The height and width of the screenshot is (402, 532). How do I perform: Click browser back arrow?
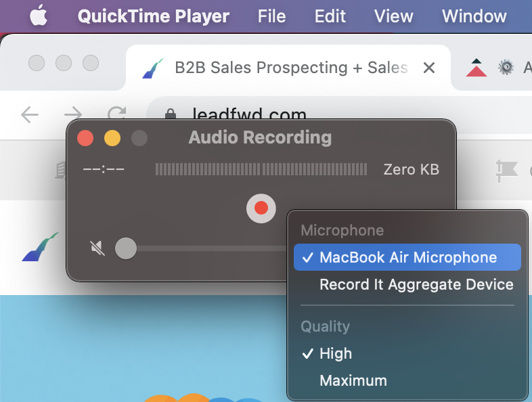coord(30,114)
